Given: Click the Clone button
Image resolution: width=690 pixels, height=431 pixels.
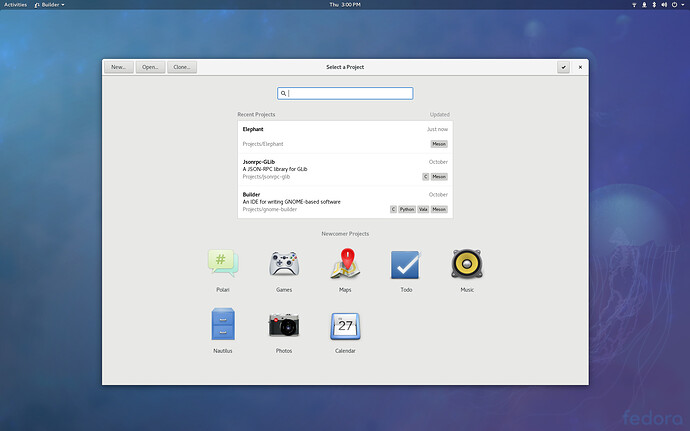Looking at the screenshot, I should click(181, 67).
